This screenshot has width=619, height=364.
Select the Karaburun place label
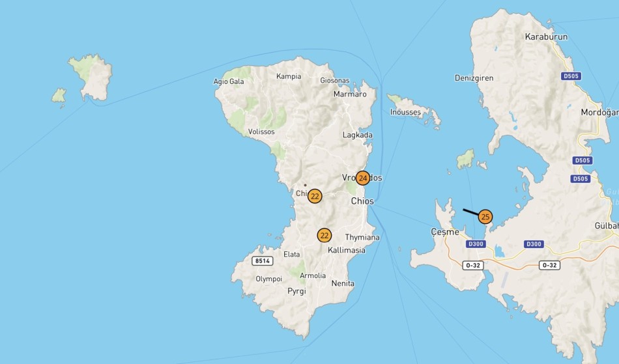pos(546,37)
